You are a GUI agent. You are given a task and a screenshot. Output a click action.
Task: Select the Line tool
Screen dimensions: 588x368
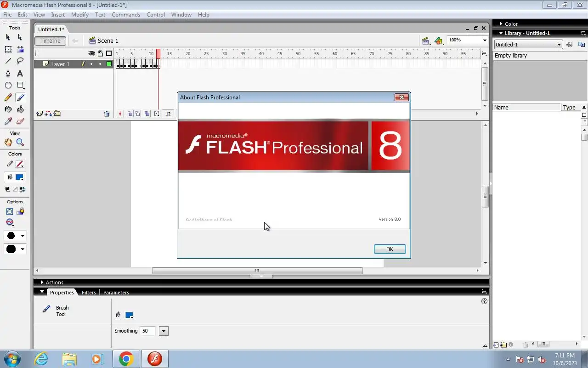(x=8, y=61)
